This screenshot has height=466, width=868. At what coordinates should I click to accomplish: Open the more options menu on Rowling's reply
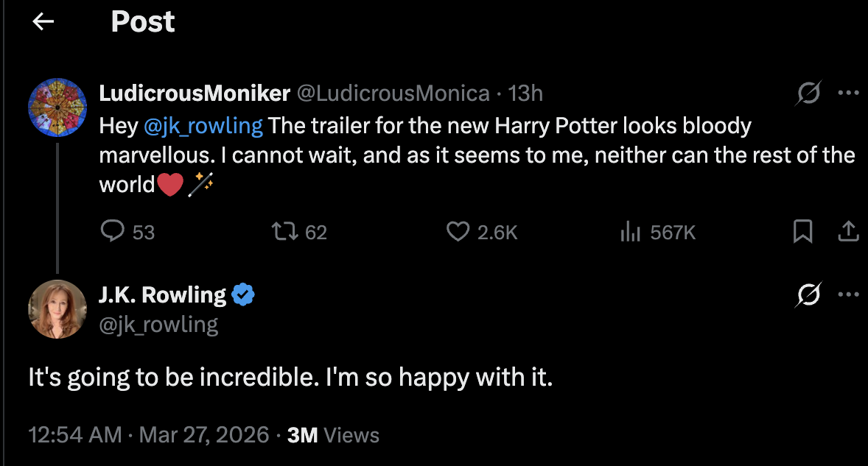pyautogui.click(x=850, y=294)
